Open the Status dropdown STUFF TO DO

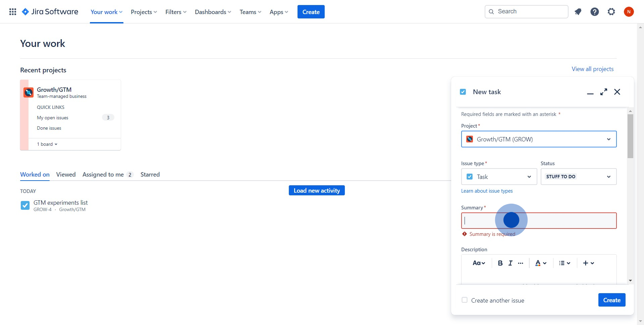578,177
